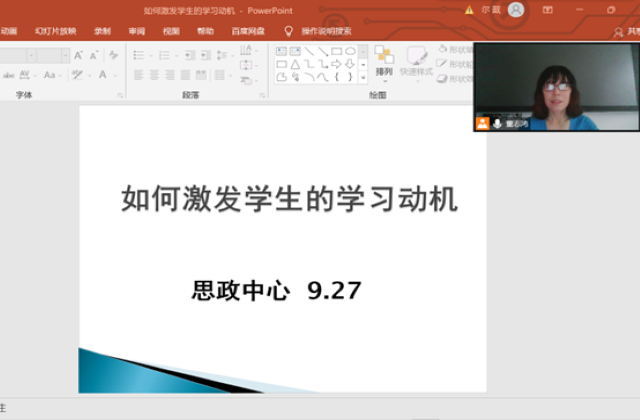Expand the shapes gallery more arrow
The height and width of the screenshot is (420, 640).
pos(363,77)
